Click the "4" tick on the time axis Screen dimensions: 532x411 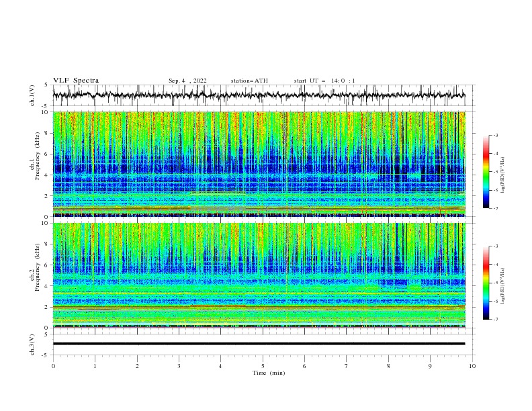coord(220,366)
